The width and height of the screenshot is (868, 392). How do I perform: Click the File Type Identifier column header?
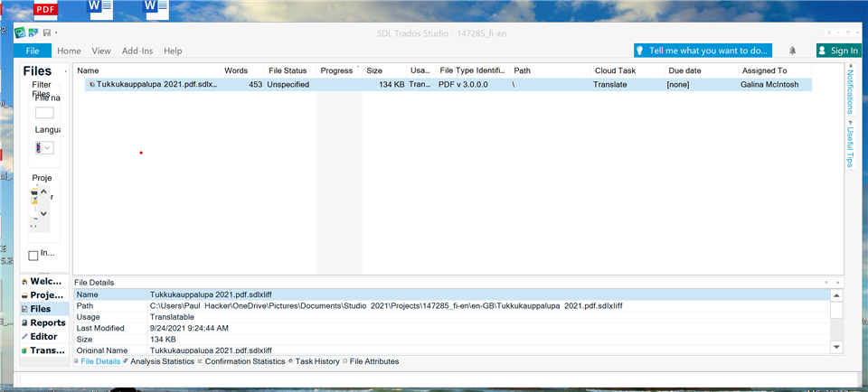(473, 70)
